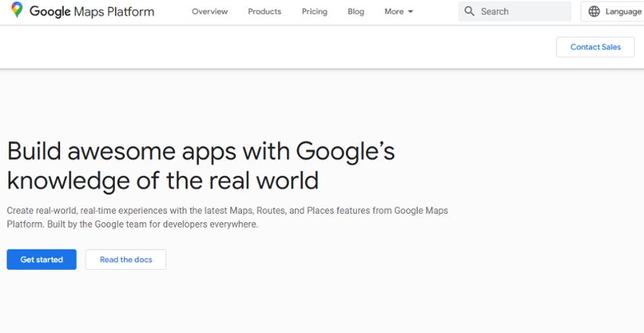
Task: Open the Products nav item
Action: coord(265,12)
